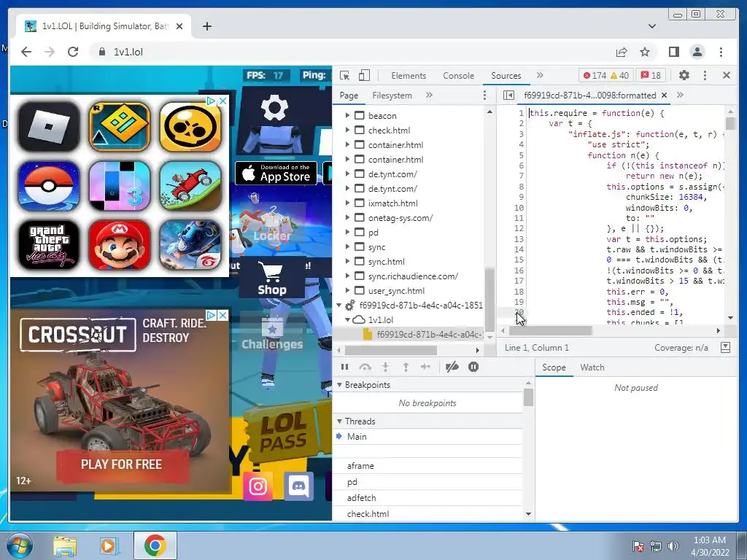Click the step icon
Viewport: 747px width, 560px height.
tap(425, 367)
